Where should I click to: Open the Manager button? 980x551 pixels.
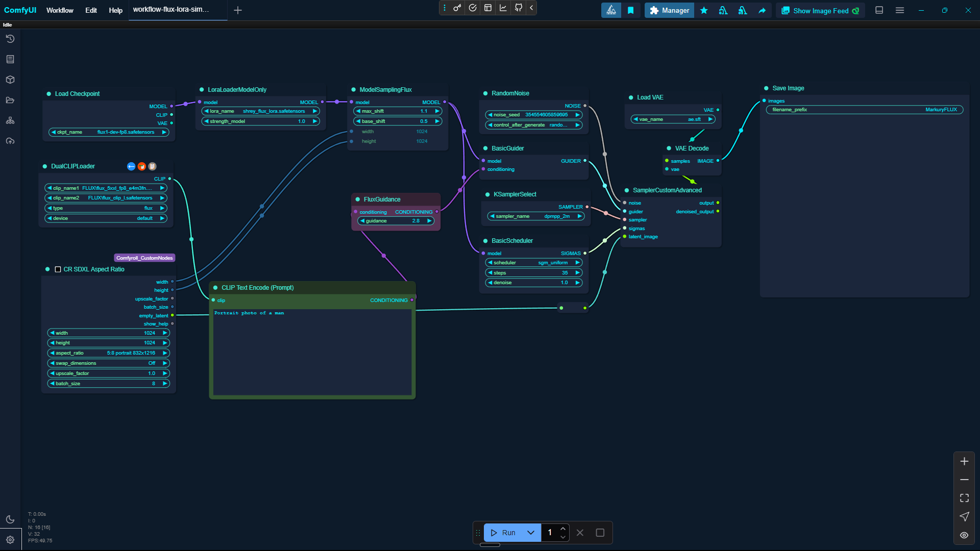tap(669, 10)
